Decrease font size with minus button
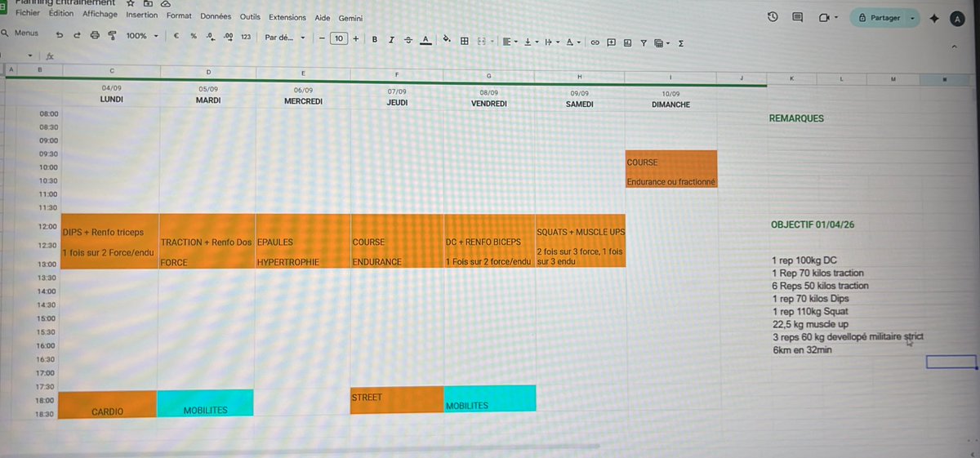980x458 pixels. tap(322, 38)
